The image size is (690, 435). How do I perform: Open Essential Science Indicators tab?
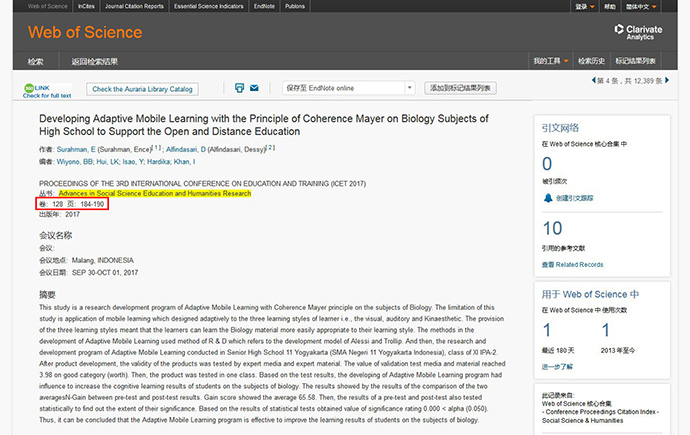pos(209,6)
